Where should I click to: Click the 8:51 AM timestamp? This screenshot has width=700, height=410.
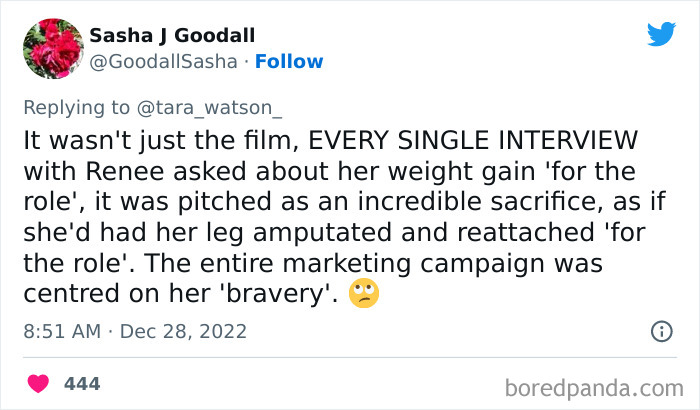[x=58, y=331]
